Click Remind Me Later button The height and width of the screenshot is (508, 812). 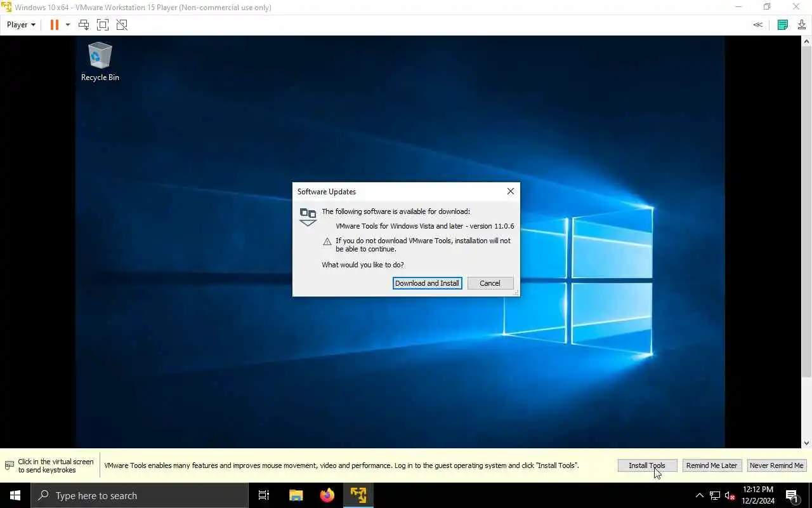[712, 465]
